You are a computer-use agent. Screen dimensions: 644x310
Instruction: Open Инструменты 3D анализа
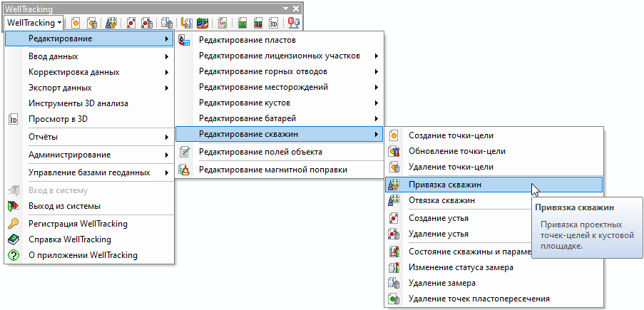point(89,103)
